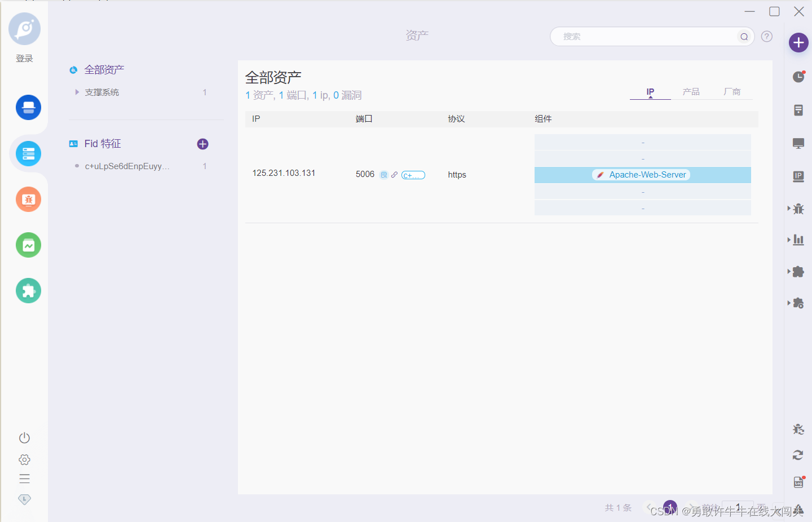Click the help question mark icon

767,36
